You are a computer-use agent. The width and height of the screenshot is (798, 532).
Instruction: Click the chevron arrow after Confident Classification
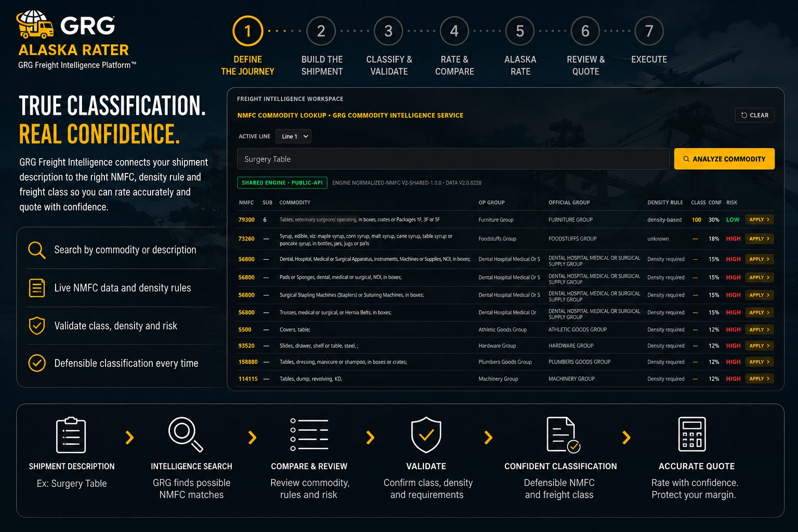[x=627, y=437]
